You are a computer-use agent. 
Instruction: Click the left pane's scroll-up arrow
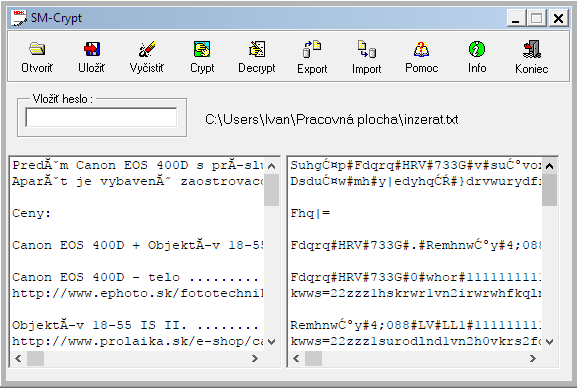click(272, 166)
